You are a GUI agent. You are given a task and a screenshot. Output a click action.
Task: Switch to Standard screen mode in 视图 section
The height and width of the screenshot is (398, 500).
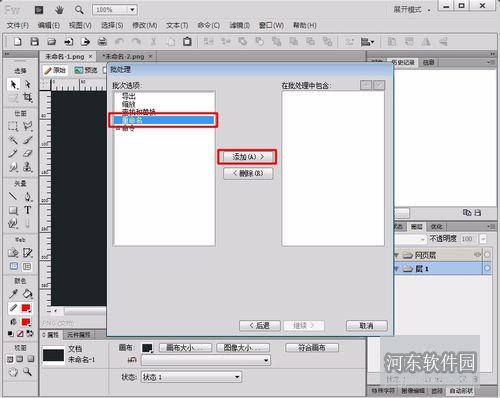pyautogui.click(x=10, y=359)
